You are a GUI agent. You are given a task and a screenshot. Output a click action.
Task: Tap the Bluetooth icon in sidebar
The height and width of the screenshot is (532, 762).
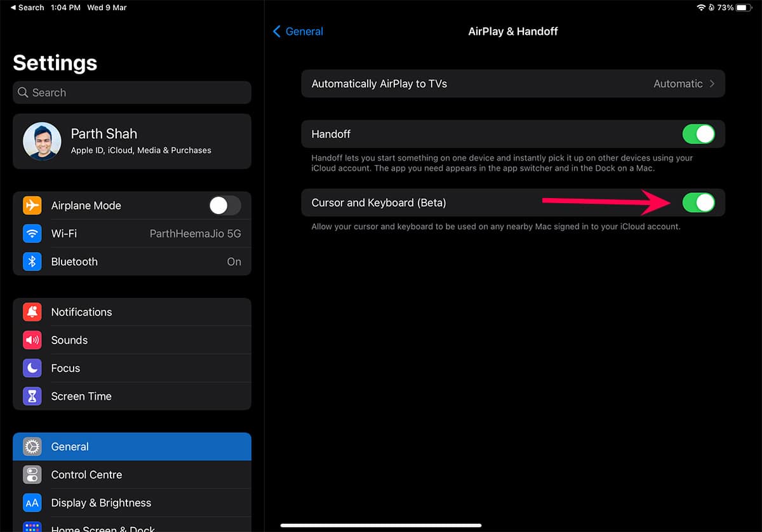[x=32, y=262]
